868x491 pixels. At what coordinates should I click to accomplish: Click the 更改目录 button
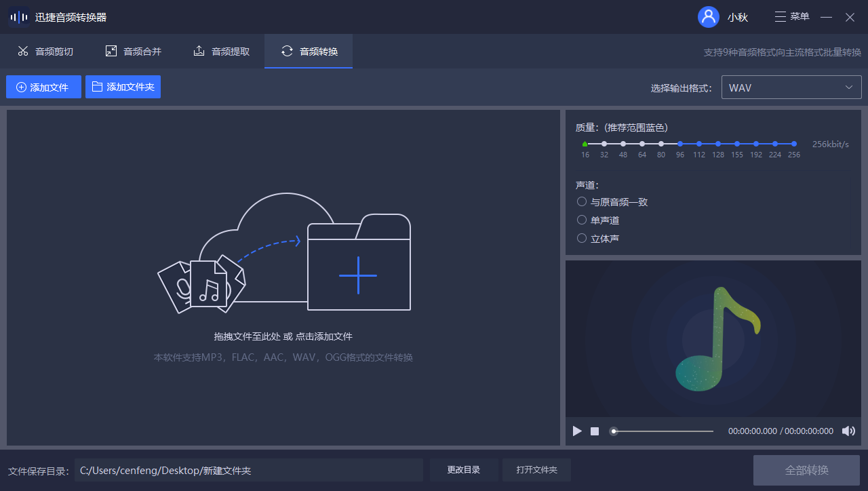click(x=464, y=470)
